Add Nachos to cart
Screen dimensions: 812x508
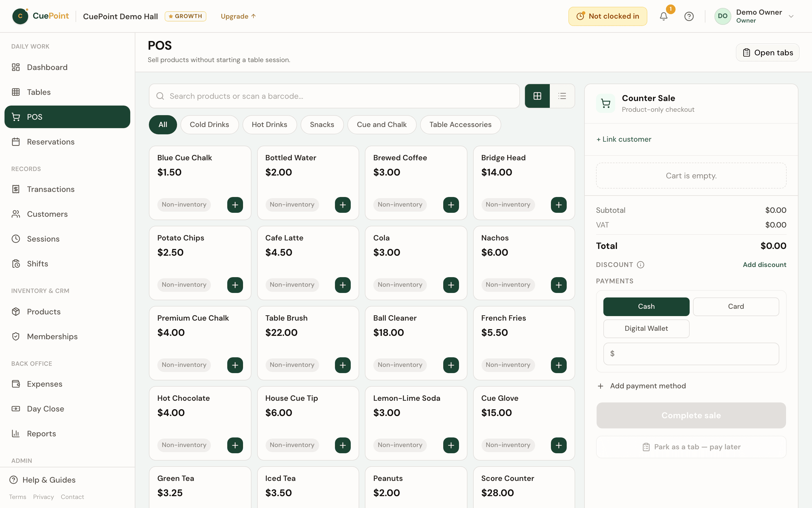coord(559,285)
